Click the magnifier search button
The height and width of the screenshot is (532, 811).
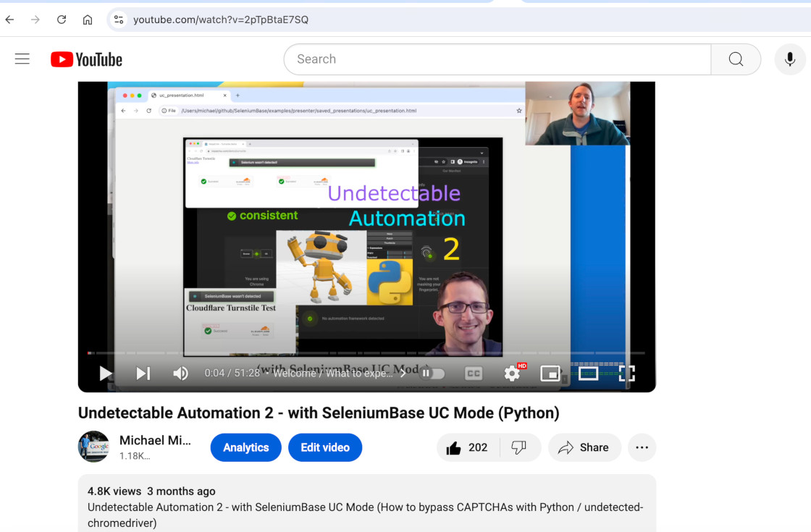coord(736,59)
